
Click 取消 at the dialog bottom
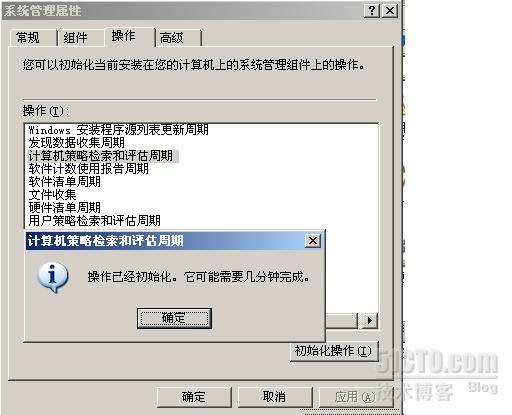[x=275, y=397]
